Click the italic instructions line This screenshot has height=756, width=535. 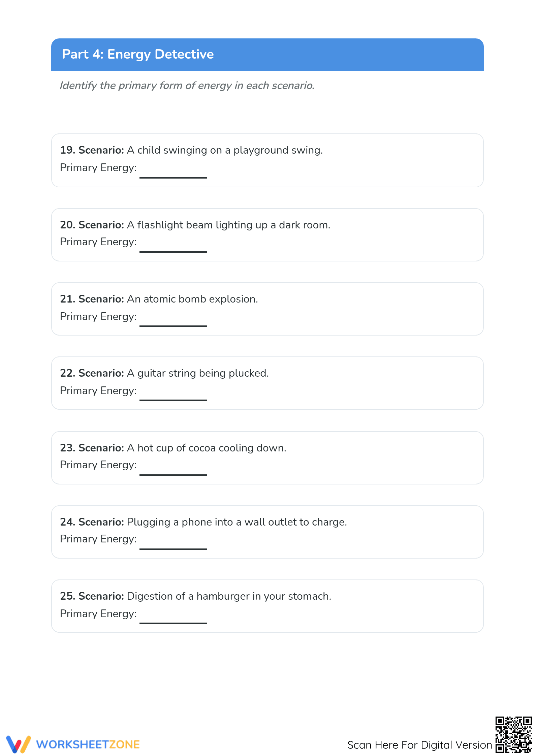[x=187, y=86]
